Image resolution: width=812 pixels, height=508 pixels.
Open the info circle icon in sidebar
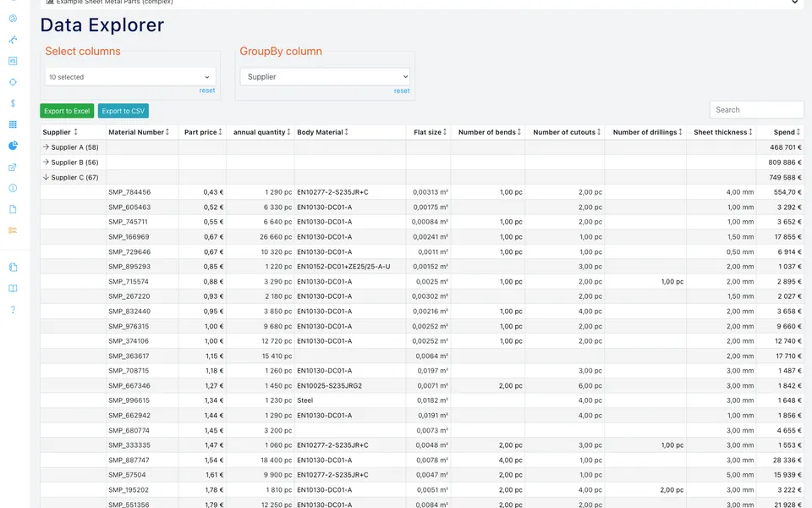click(13, 188)
